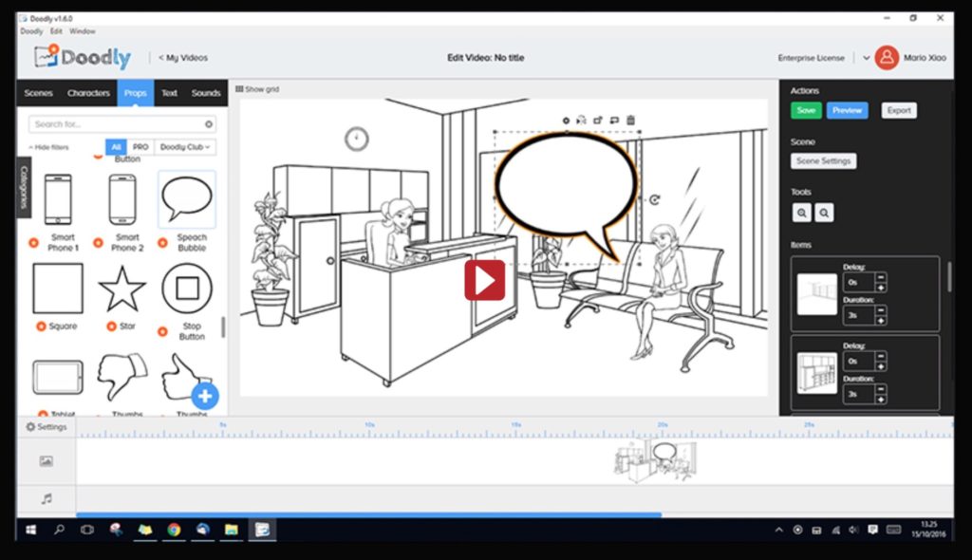Add the Speech Bubble prop

187,199
